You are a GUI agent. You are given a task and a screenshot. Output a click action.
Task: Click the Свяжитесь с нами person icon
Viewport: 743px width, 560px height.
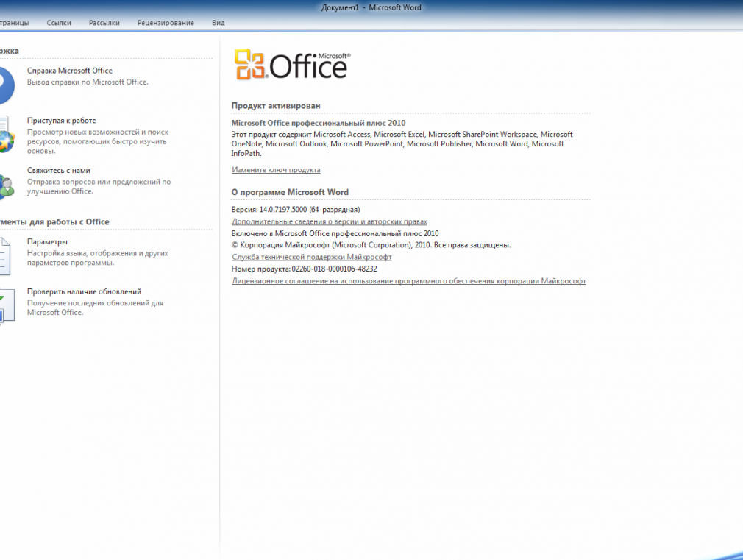point(7,185)
